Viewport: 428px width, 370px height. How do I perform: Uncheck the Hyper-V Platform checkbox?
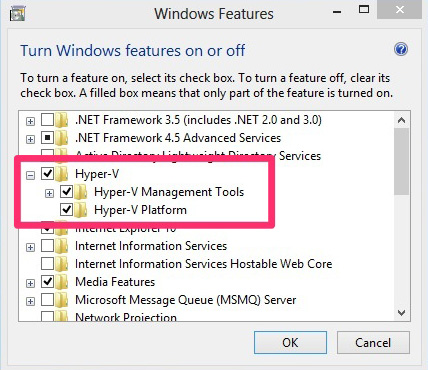tap(66, 210)
